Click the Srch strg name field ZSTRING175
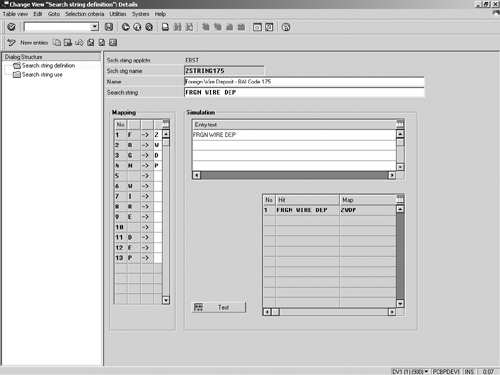This screenshot has height=375, width=500. [224, 71]
